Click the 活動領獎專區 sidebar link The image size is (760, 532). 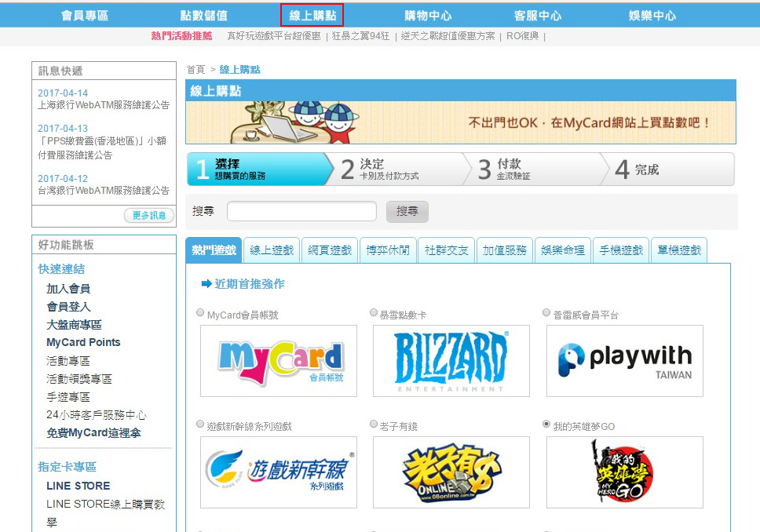(79, 378)
